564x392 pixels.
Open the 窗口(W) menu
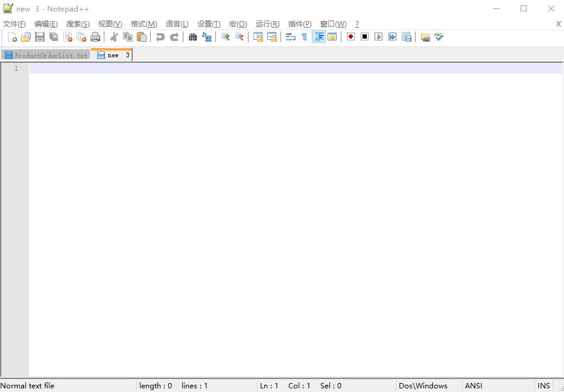pos(333,24)
